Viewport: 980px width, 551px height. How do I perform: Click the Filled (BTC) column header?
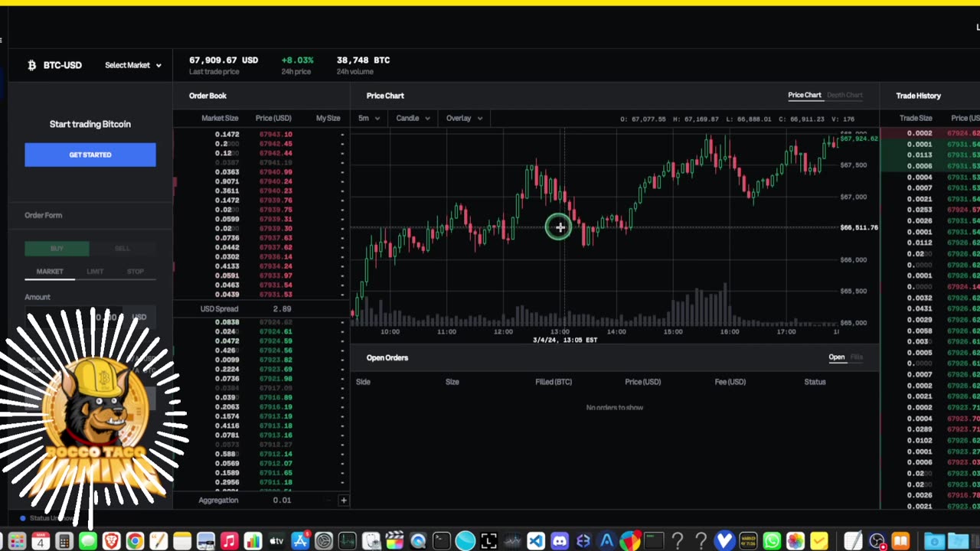554,382
